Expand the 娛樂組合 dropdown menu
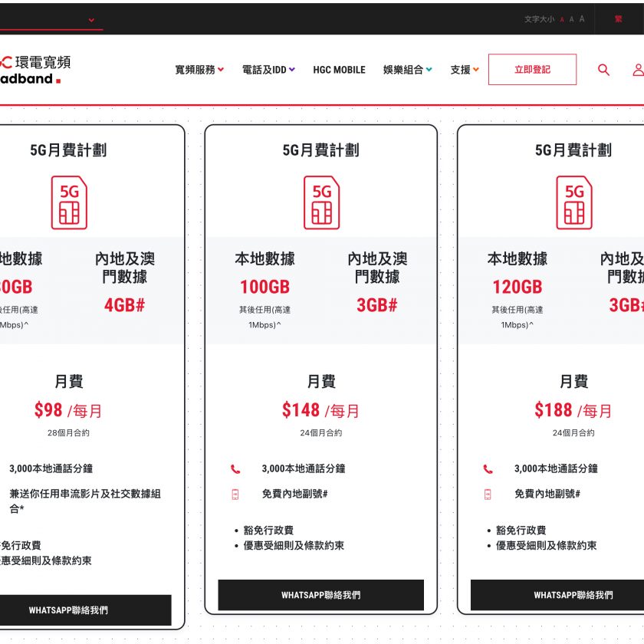Viewport: 644px width, 644px height. 407,70
